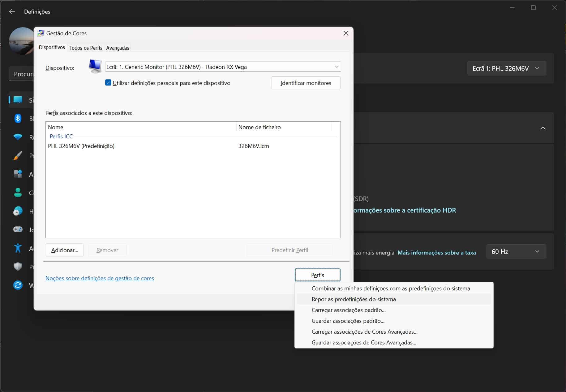Open the 'Ecrã 1: PHL 326M6V' dropdown
The height and width of the screenshot is (392, 566).
[506, 68]
